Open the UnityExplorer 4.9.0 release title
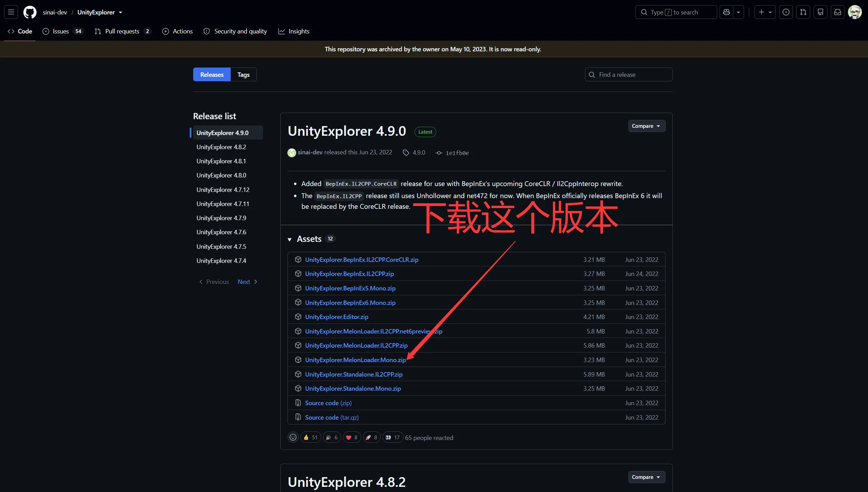 click(347, 131)
